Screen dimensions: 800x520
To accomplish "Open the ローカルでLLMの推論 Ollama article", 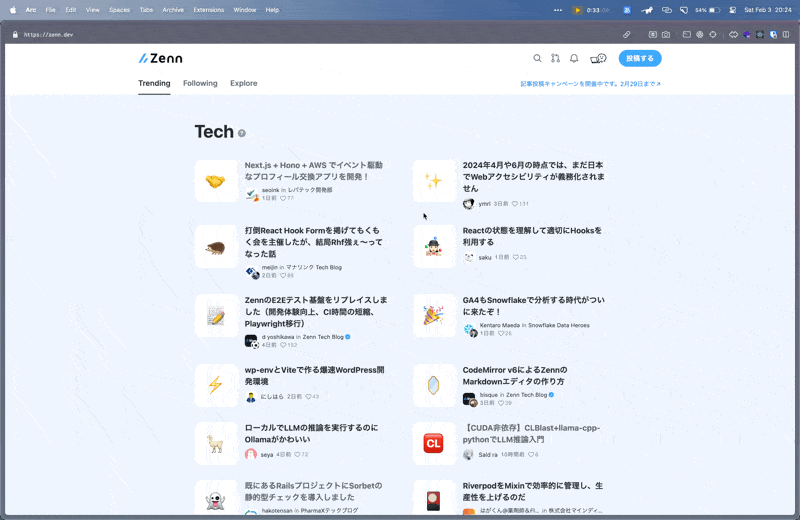I will tap(311, 433).
